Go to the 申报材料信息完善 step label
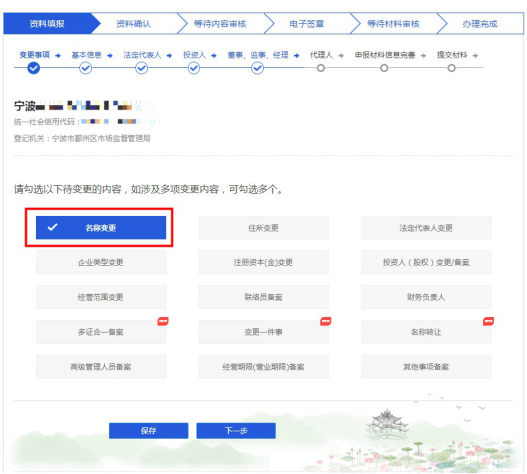The height and width of the screenshot is (474, 527). (385, 55)
